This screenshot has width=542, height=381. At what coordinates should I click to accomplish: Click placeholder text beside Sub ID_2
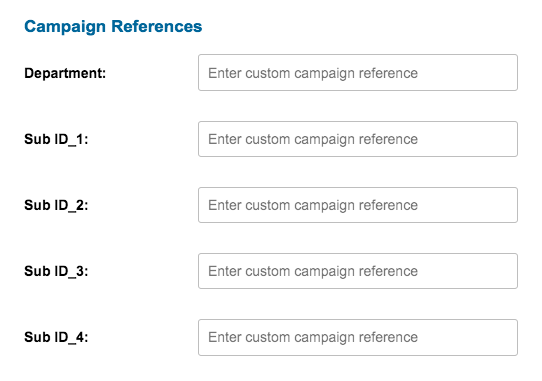click(x=313, y=205)
